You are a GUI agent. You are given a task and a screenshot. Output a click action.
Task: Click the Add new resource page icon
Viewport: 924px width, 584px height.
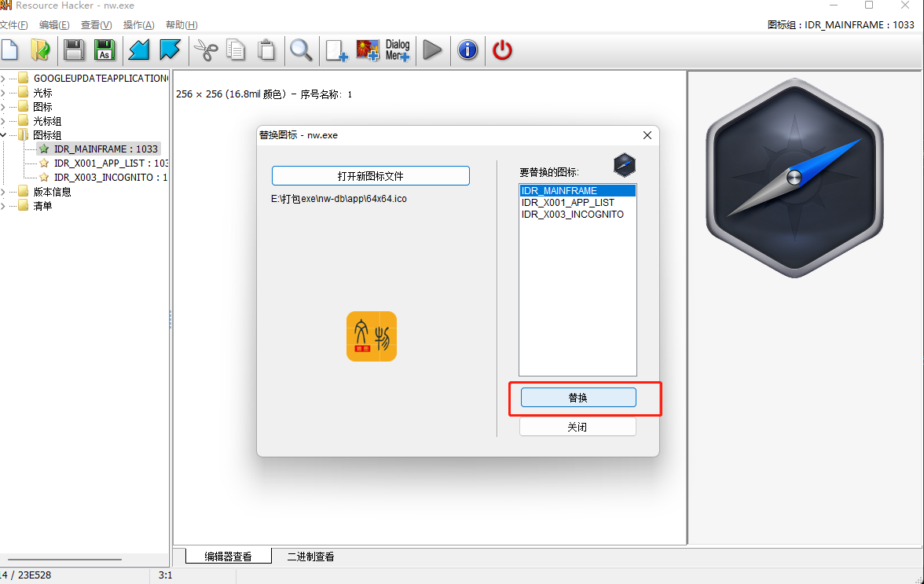pyautogui.click(x=336, y=50)
